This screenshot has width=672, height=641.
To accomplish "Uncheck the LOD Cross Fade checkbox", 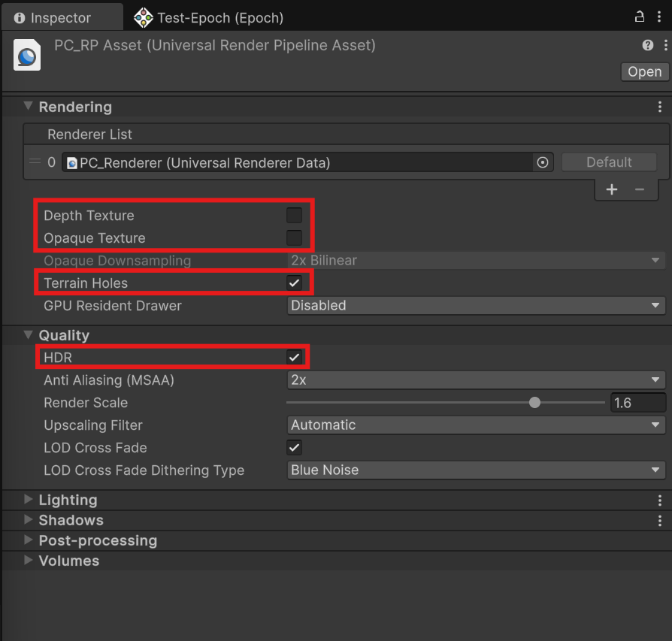I will pos(294,448).
